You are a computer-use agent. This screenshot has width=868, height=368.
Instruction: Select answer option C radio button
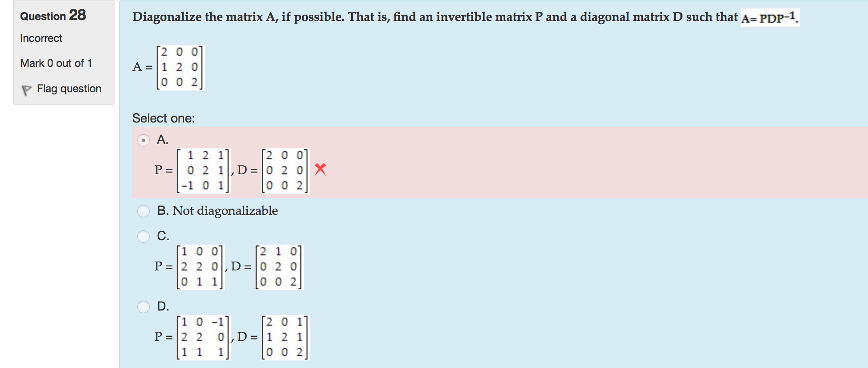pyautogui.click(x=143, y=236)
